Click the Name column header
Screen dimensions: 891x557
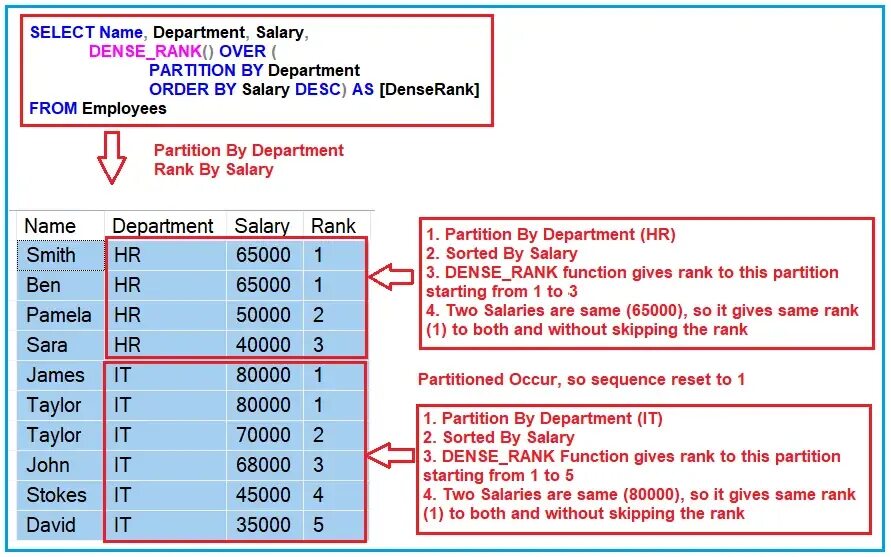click(61, 226)
